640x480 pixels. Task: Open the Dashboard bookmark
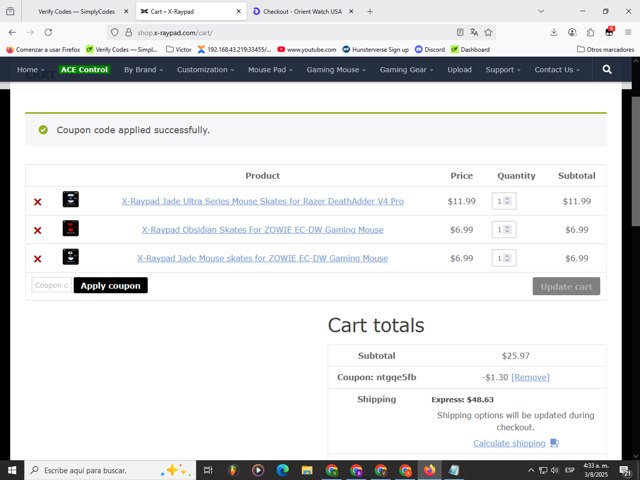(x=470, y=49)
